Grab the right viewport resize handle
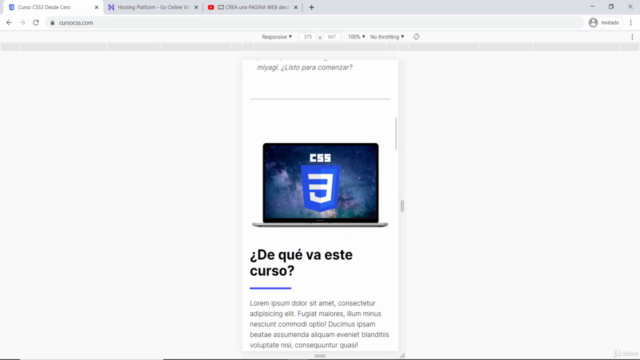 [402, 206]
